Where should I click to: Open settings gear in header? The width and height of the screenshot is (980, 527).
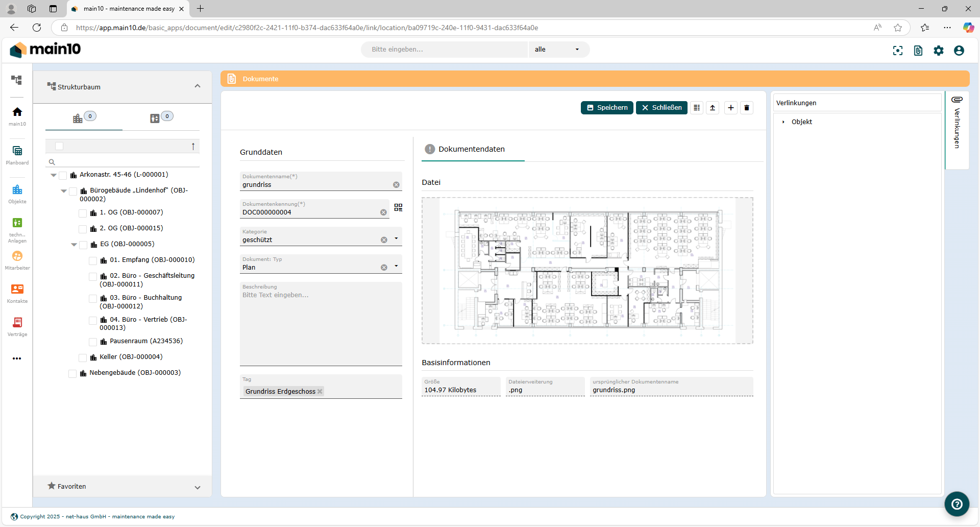coord(939,51)
